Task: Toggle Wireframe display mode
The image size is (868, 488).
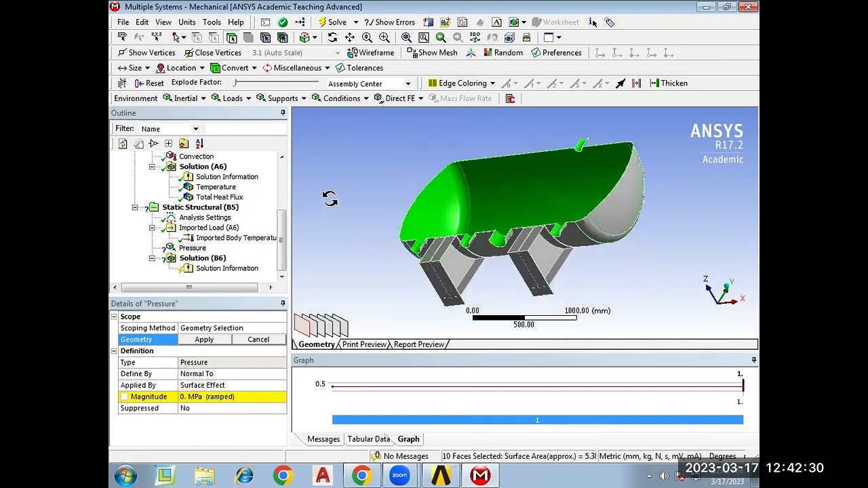Action: coord(370,53)
